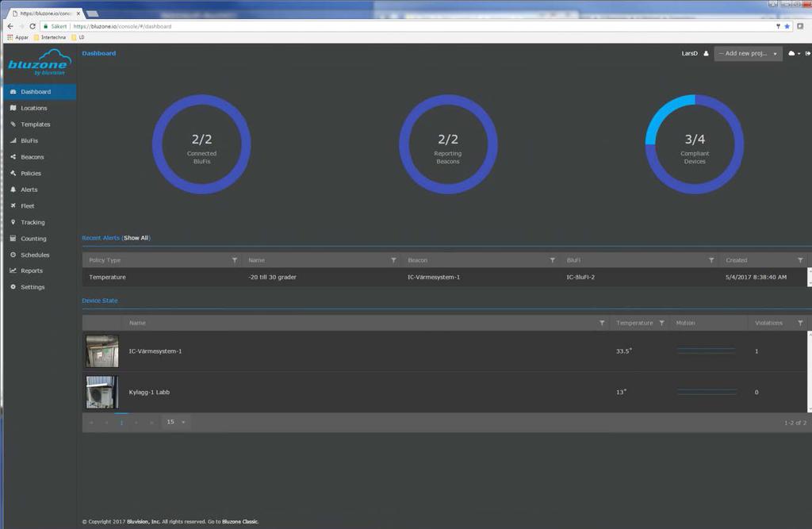Sort by the Motion column header

click(685, 323)
